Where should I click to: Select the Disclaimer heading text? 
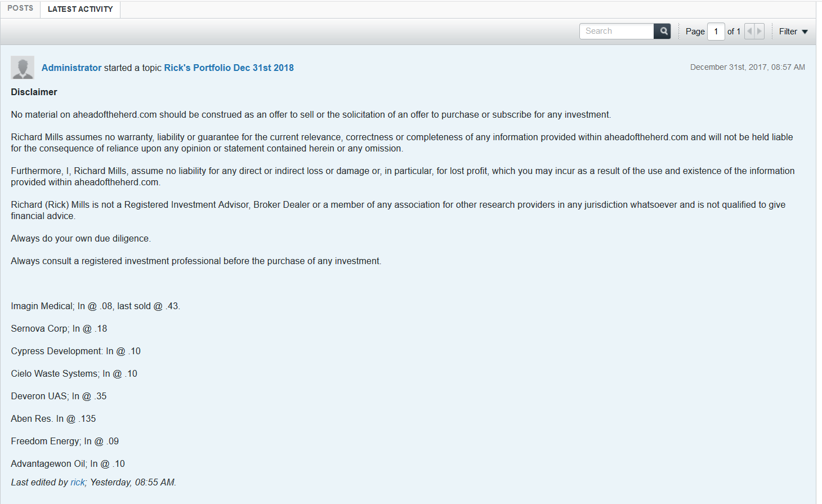coord(34,92)
